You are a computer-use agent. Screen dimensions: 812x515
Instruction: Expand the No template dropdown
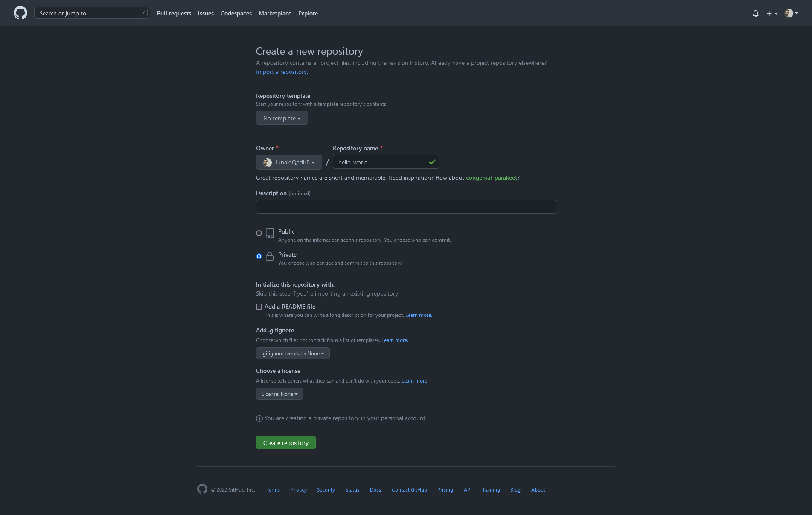click(282, 118)
